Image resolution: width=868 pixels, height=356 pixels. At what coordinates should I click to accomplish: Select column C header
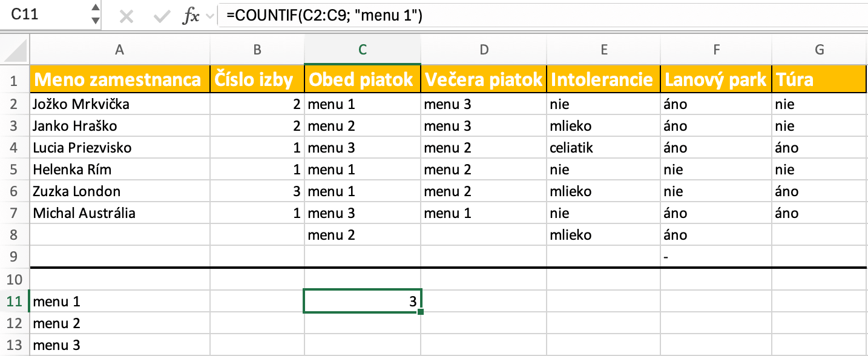click(x=362, y=50)
